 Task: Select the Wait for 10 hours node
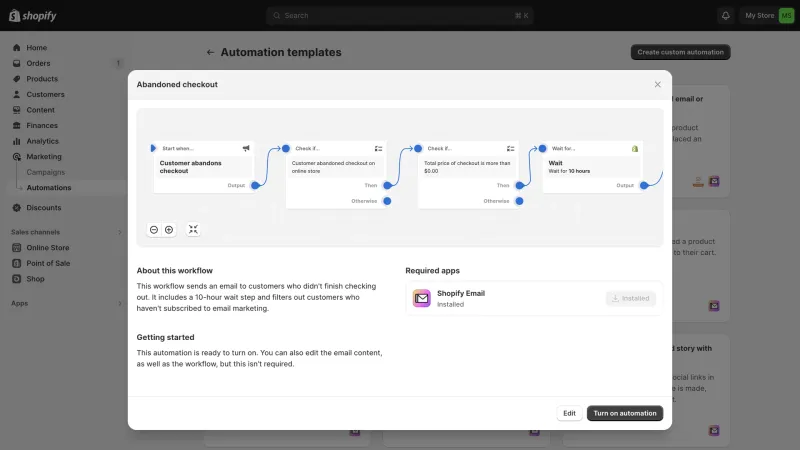coord(592,167)
